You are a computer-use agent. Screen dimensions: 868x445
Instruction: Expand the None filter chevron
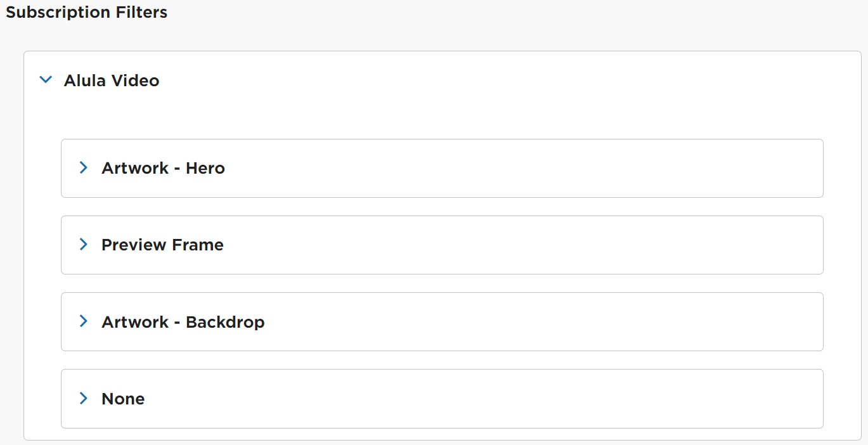tap(83, 397)
